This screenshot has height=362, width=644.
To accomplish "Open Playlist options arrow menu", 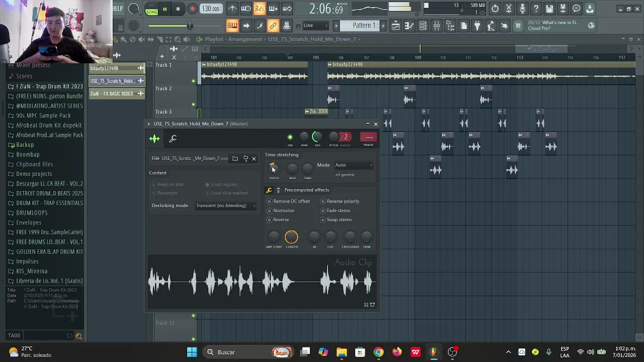I will [199, 39].
